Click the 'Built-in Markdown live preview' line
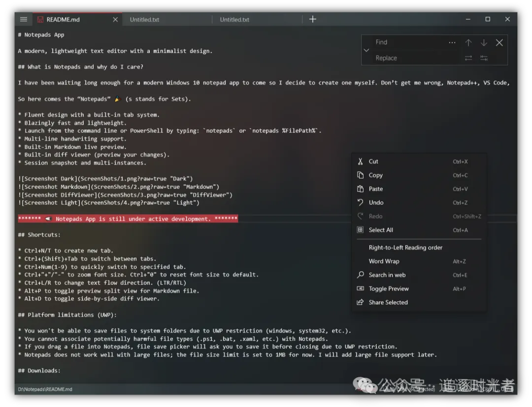The width and height of the screenshot is (532, 407). [x=72, y=147]
